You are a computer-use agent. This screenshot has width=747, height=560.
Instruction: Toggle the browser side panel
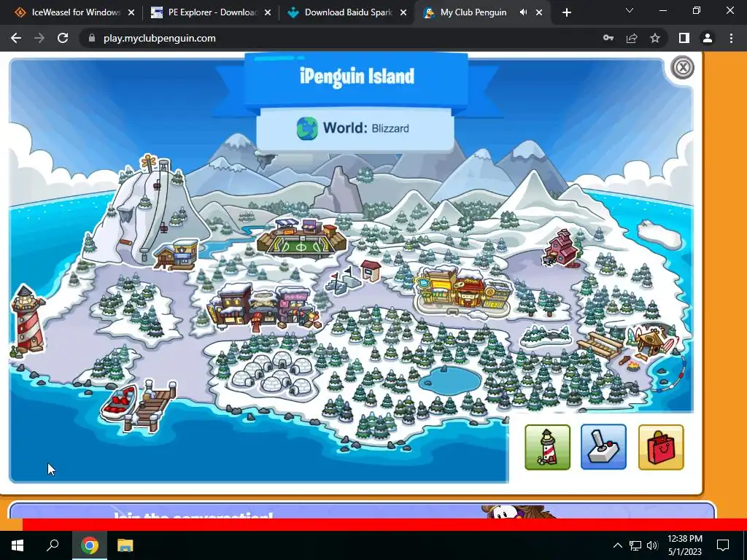684,38
